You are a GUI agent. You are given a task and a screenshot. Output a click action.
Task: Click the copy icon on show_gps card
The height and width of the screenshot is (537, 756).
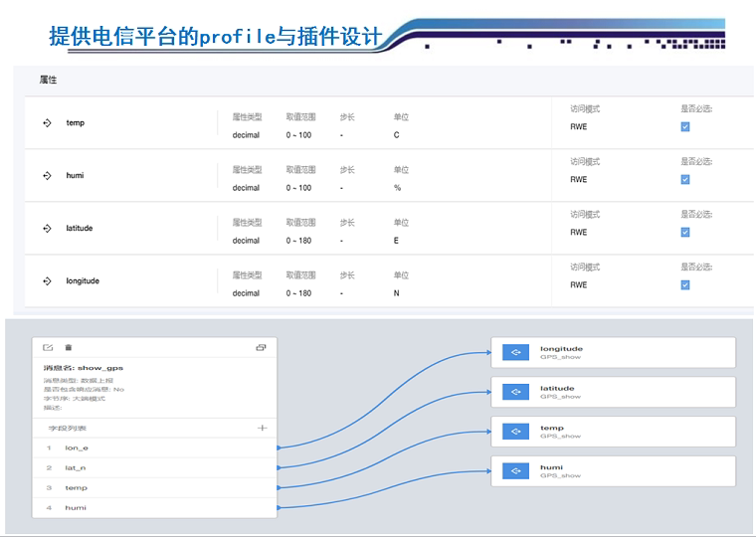[261, 347]
